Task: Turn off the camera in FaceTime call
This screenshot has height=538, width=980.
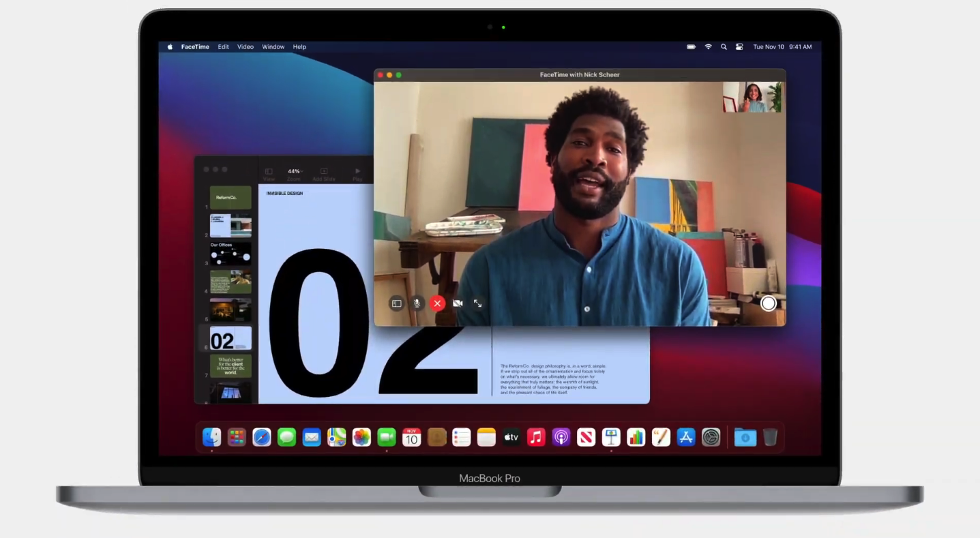Action: 458,303
